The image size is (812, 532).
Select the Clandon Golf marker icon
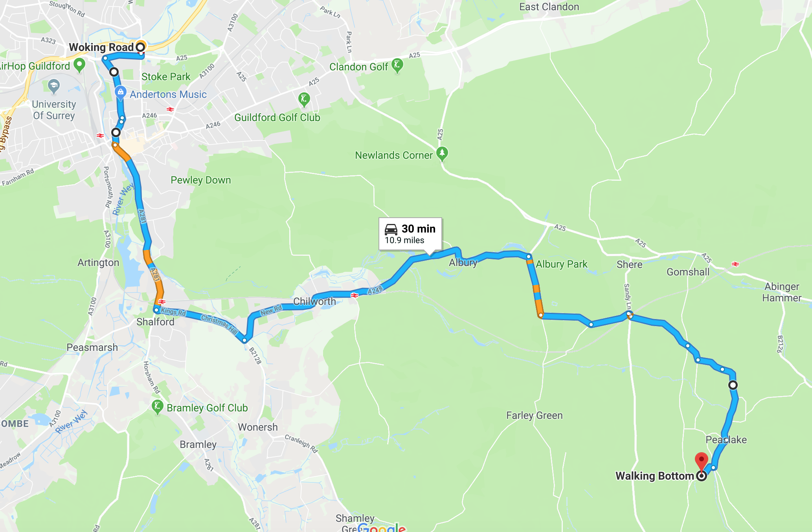click(x=397, y=66)
